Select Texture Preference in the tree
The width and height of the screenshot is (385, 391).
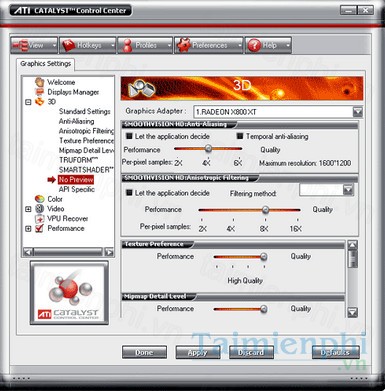[86, 140]
